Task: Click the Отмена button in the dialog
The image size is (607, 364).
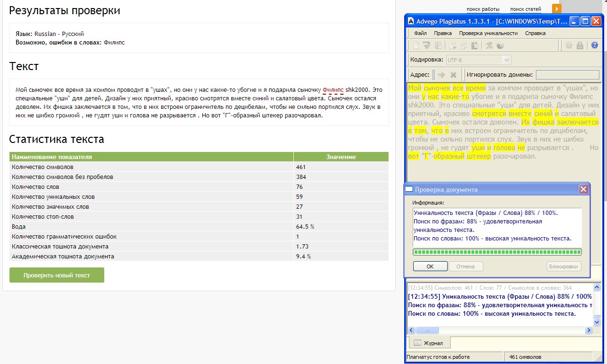Action: pyautogui.click(x=465, y=266)
